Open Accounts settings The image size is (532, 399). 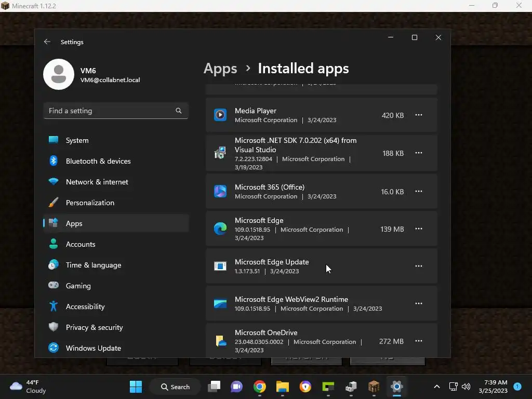coord(116,244)
